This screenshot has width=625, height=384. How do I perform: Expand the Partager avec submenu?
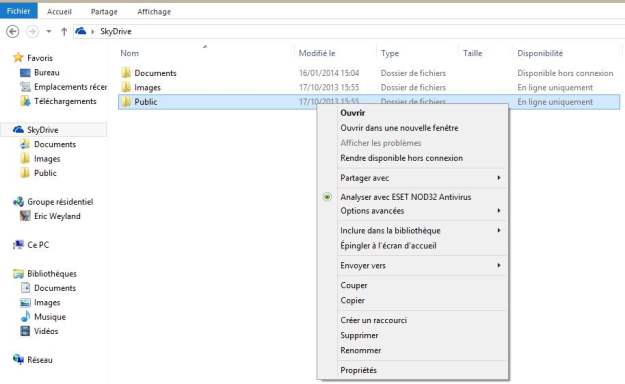[413, 178]
